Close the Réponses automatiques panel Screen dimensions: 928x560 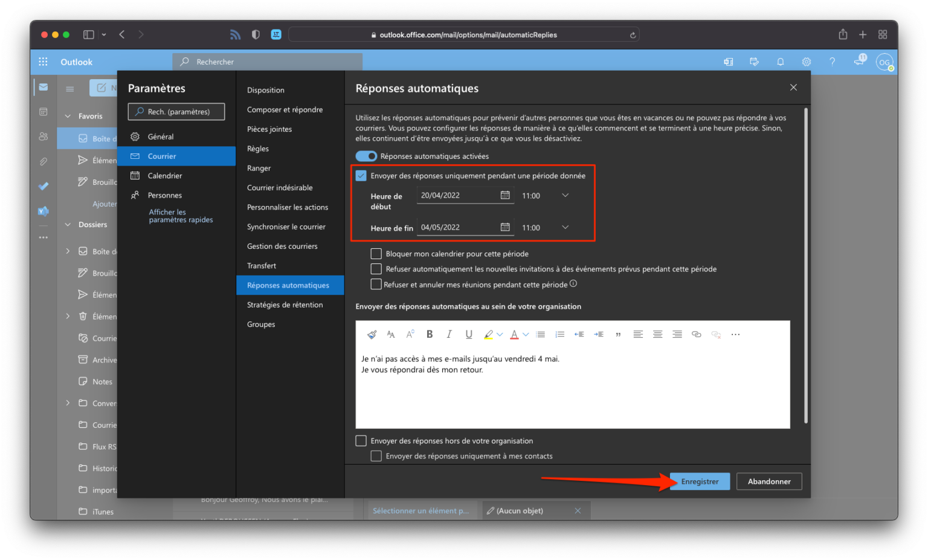pyautogui.click(x=793, y=88)
